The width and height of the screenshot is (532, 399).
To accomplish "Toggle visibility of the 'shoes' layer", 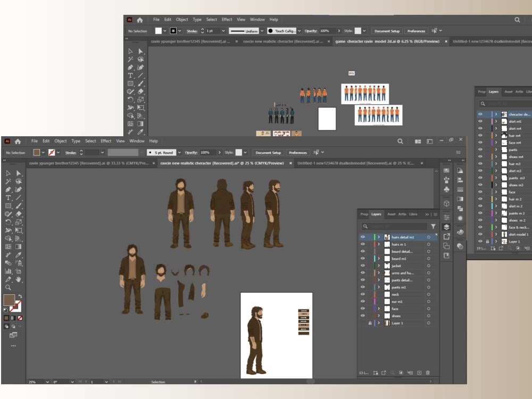I will (x=363, y=315).
